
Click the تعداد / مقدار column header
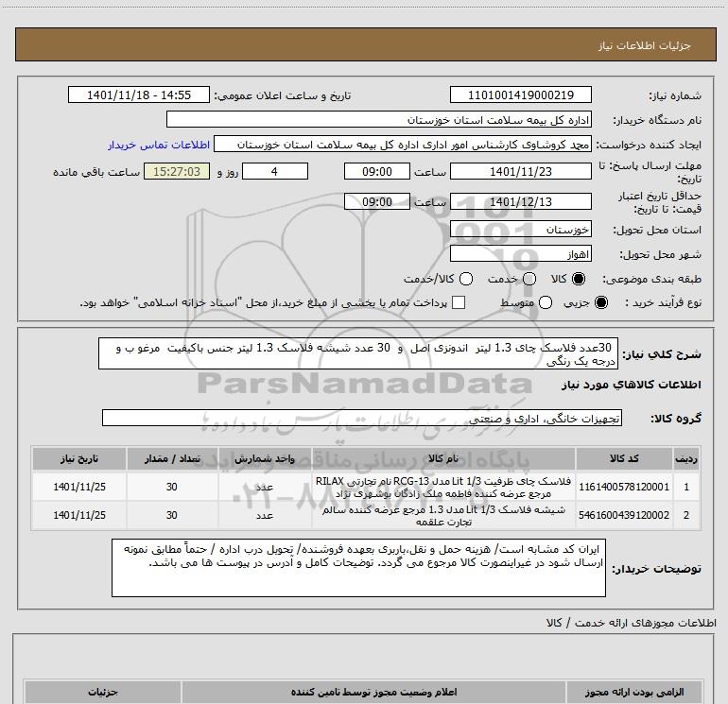pos(172,459)
